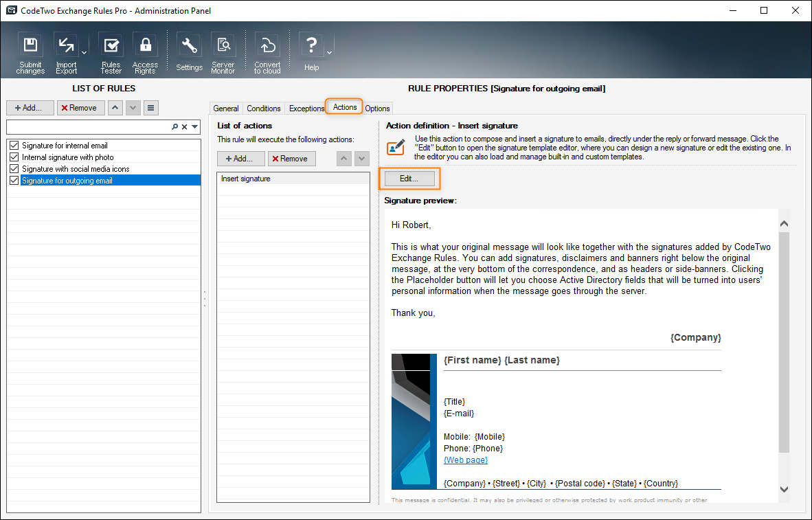Click the {Web page} link in preview
The width and height of the screenshot is (812, 520).
(466, 460)
